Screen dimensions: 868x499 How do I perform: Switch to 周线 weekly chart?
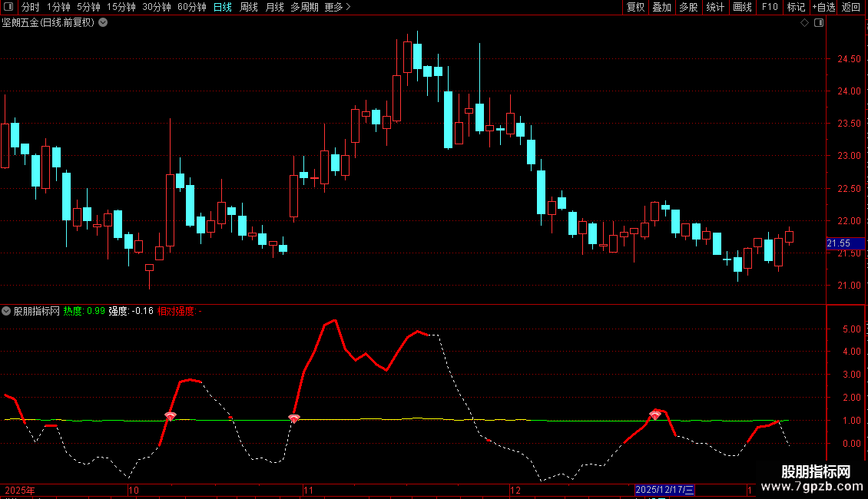click(x=249, y=7)
